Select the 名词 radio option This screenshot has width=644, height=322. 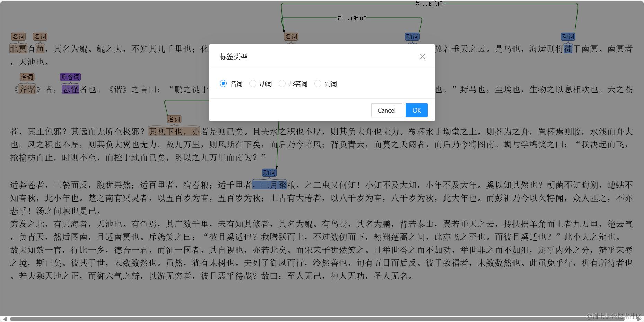pos(223,83)
